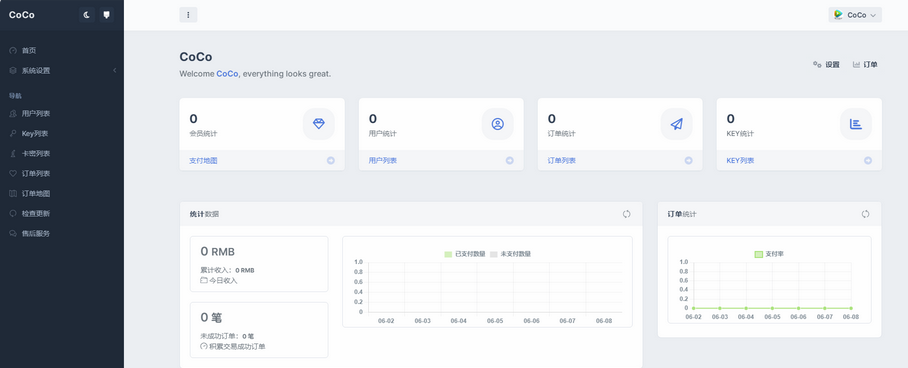
Task: Refresh the 统计数据 panel
Action: click(x=627, y=214)
